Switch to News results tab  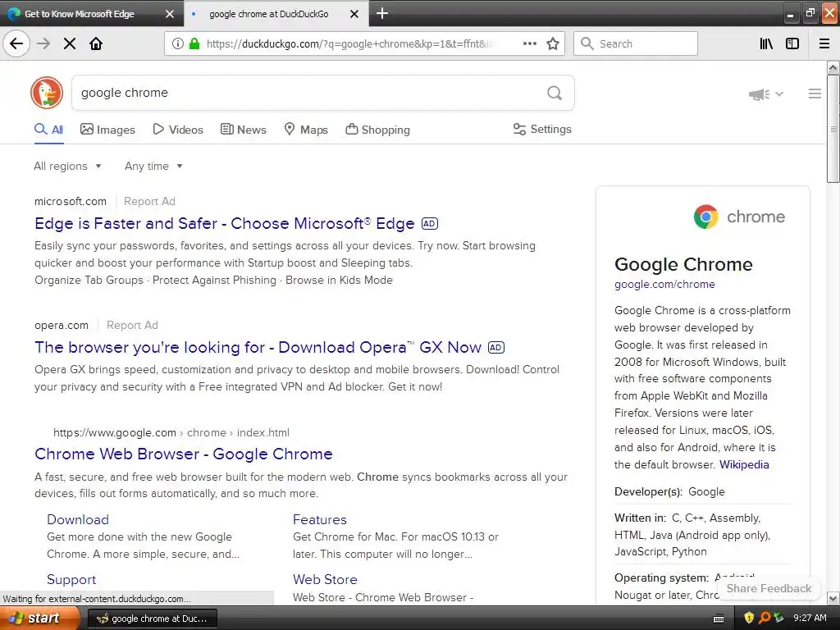pos(244,130)
